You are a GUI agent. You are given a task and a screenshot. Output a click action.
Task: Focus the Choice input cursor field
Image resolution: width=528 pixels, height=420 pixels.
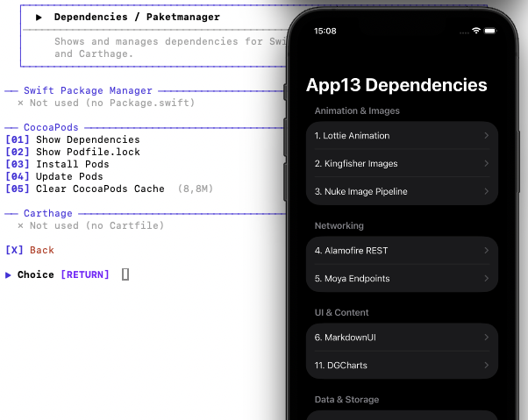[125, 274]
